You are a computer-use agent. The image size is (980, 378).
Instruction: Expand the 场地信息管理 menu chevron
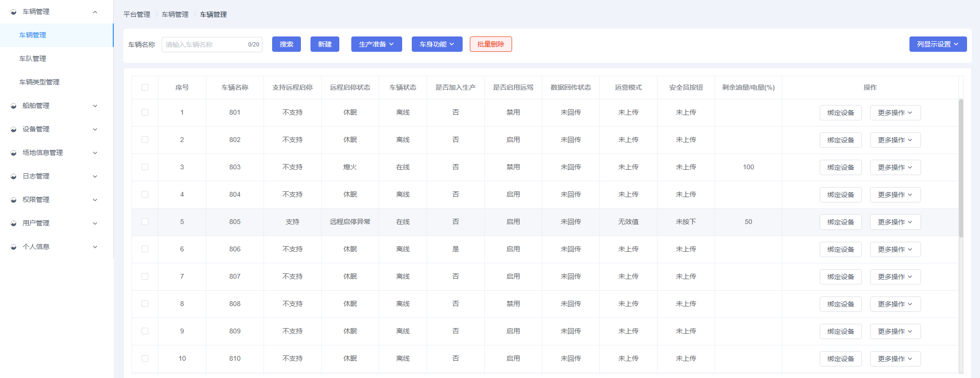95,153
